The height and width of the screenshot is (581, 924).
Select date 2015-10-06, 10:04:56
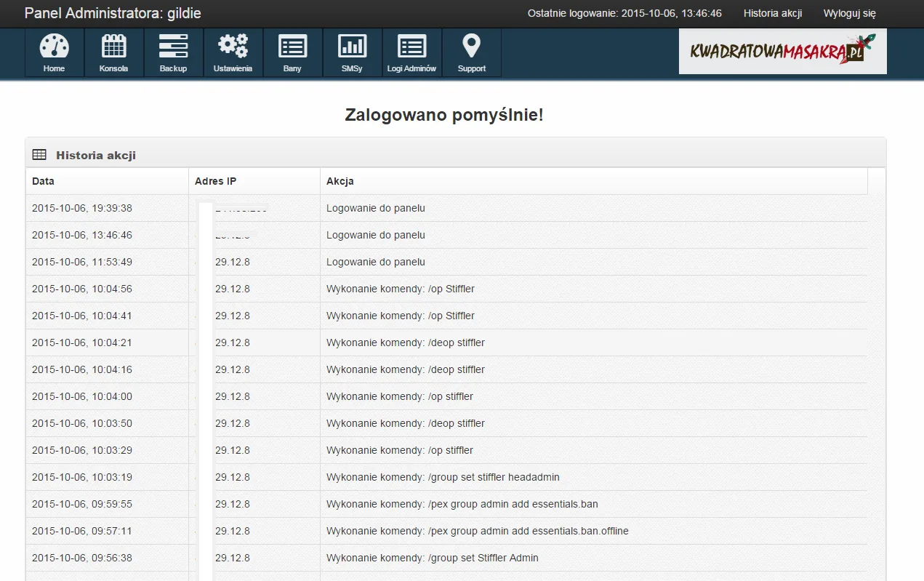click(x=82, y=289)
